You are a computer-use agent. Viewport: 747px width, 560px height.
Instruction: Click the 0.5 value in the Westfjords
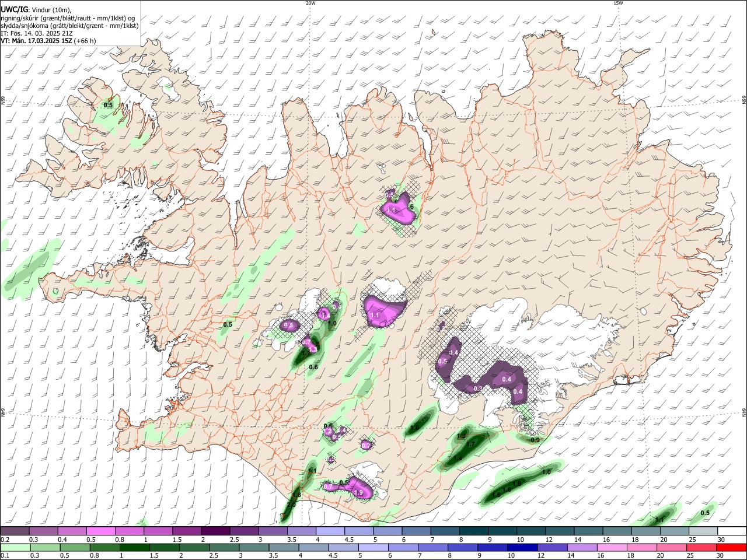point(108,105)
